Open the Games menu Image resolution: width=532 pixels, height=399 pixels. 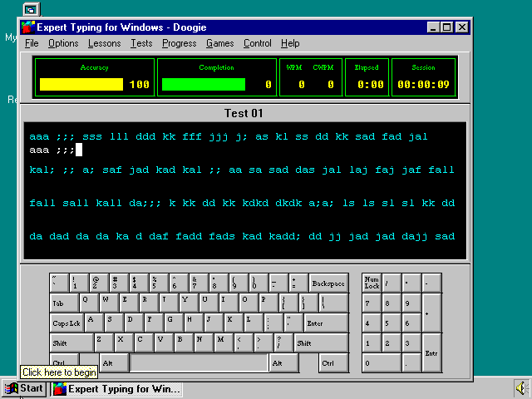tap(219, 43)
